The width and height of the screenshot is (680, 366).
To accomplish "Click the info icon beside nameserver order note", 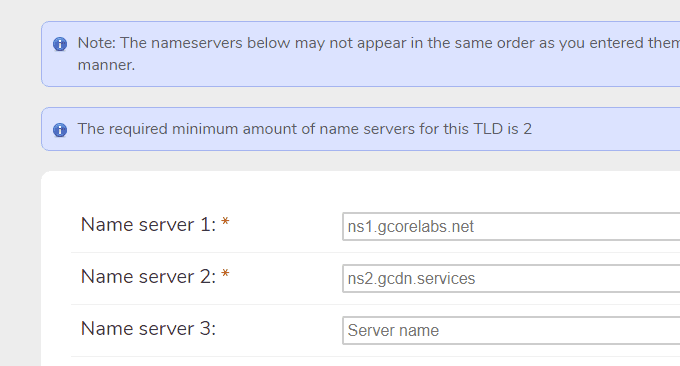I will pos(60,44).
